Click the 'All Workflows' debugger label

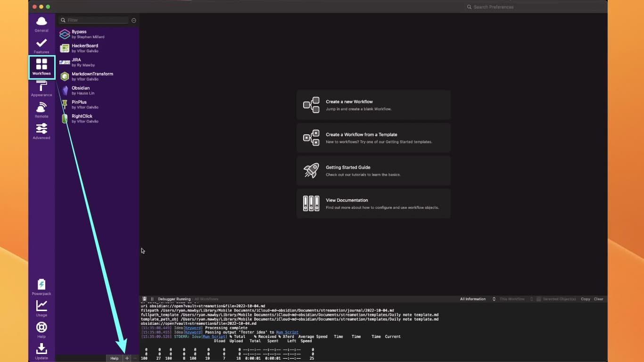tap(206, 299)
